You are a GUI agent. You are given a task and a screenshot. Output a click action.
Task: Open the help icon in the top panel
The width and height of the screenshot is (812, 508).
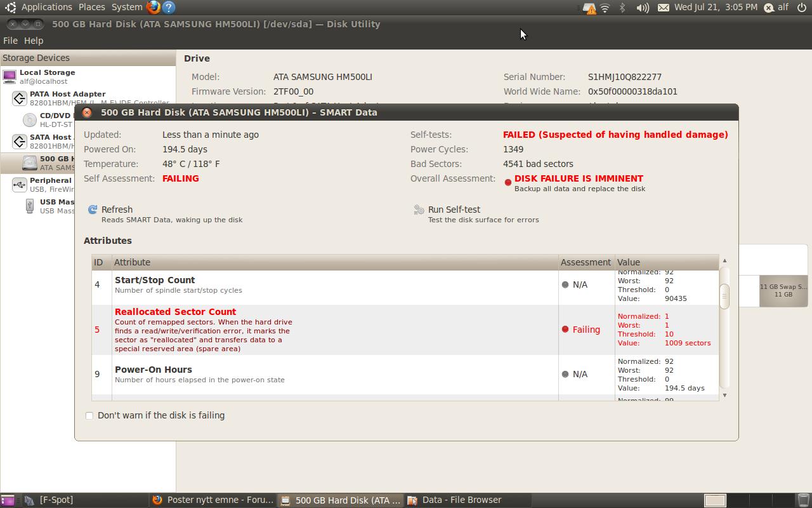coord(169,7)
